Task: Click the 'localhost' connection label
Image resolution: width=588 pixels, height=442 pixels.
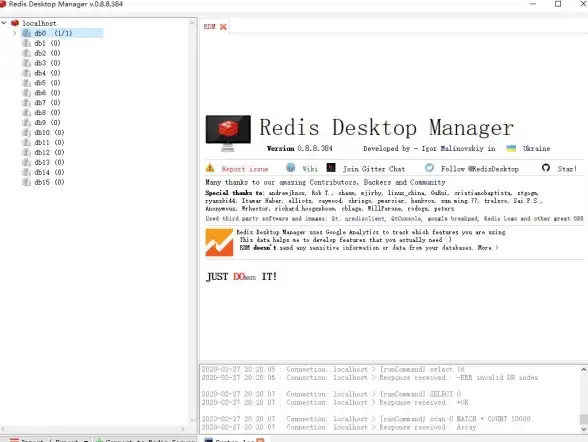Action: pos(39,23)
